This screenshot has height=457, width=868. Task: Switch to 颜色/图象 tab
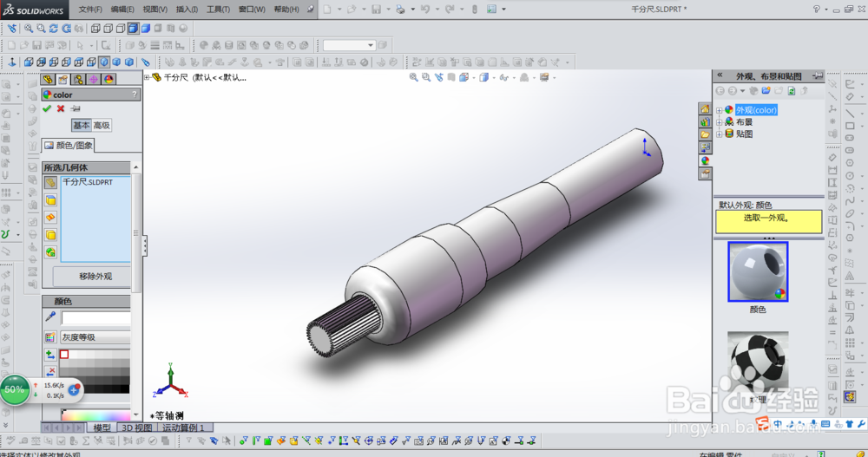coord(69,146)
